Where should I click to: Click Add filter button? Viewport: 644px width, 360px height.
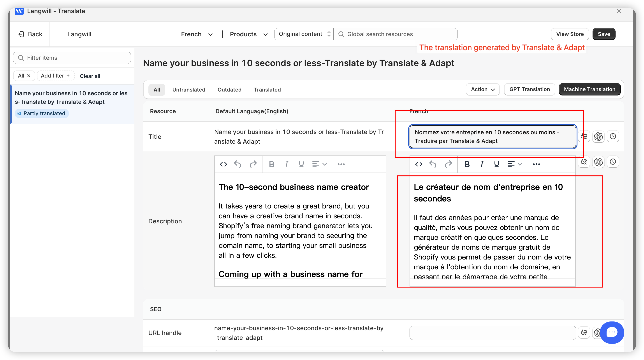pyautogui.click(x=56, y=76)
